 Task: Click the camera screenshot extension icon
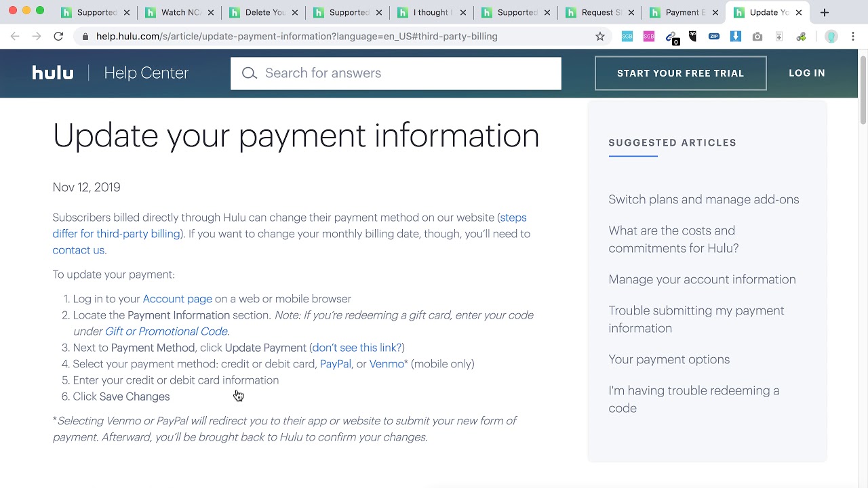757,37
